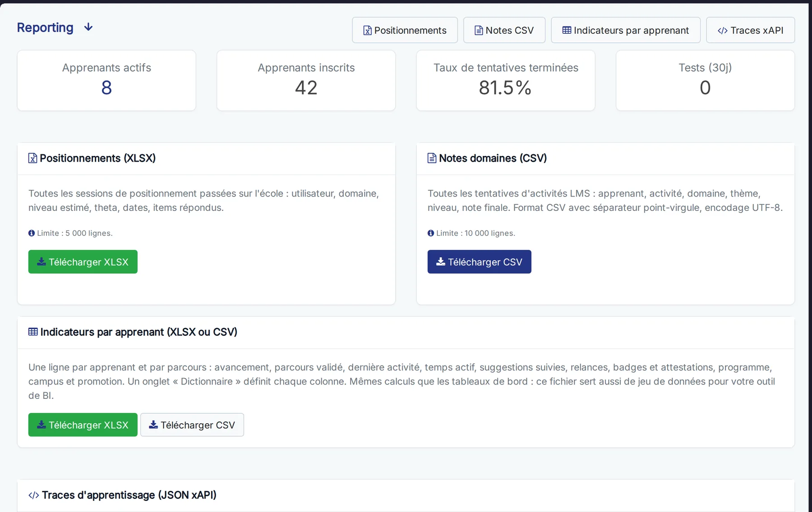Image resolution: width=812 pixels, height=512 pixels.
Task: Select the Tests (30j) card
Action: (x=706, y=80)
